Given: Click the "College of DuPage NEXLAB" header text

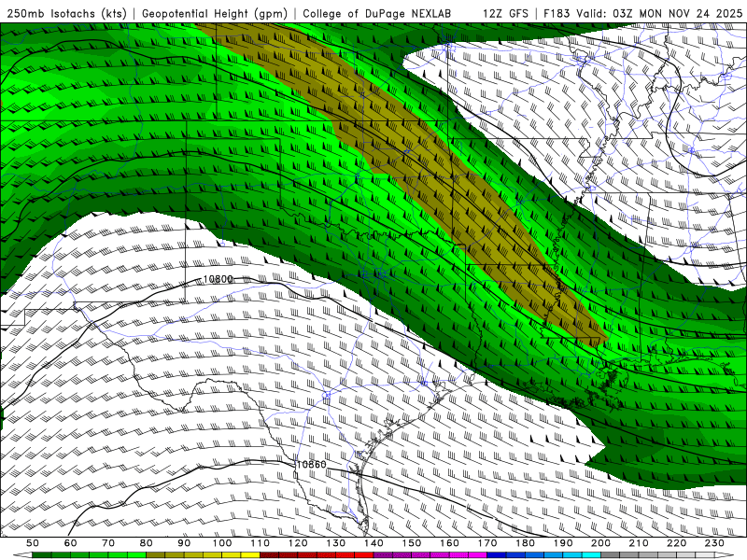Looking at the screenshot, I should pyautogui.click(x=377, y=14).
